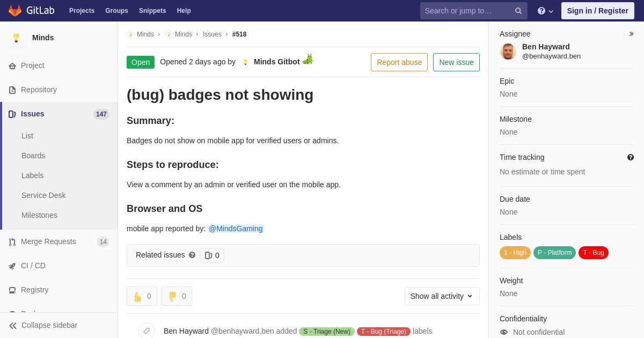644x338 pixels.
Task: Click Ben Hayward in the activity note
Action: tap(186, 331)
